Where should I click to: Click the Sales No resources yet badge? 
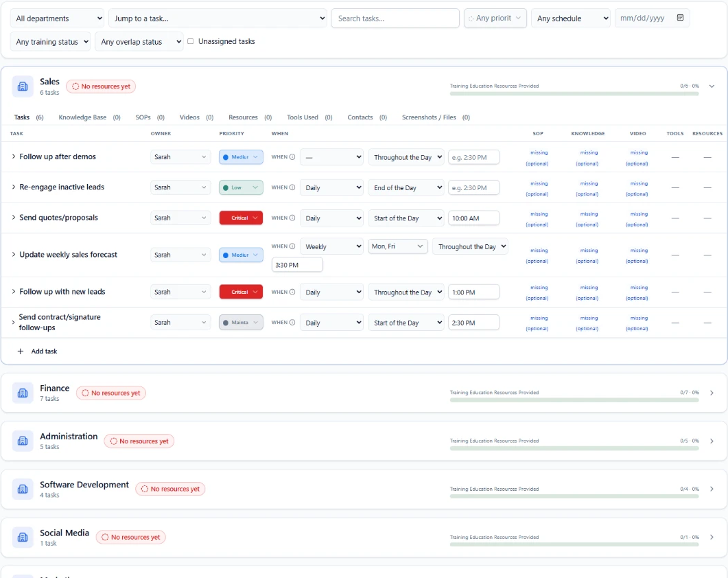(101, 86)
